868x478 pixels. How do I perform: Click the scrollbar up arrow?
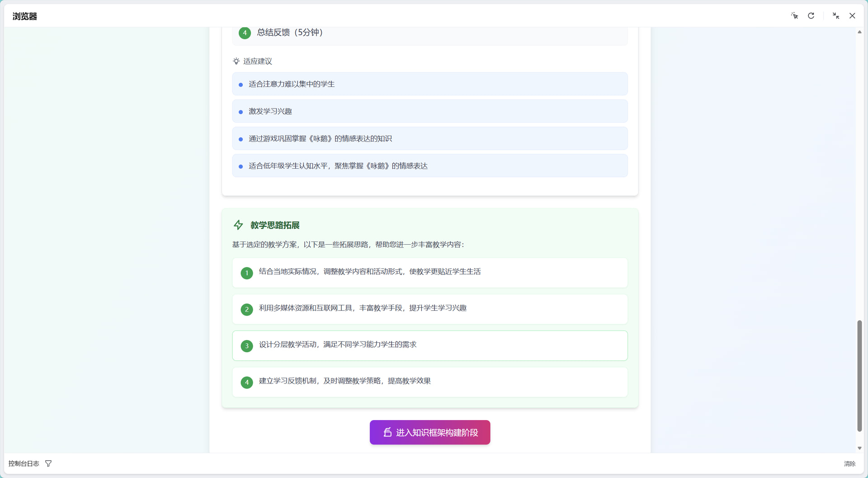859,32
